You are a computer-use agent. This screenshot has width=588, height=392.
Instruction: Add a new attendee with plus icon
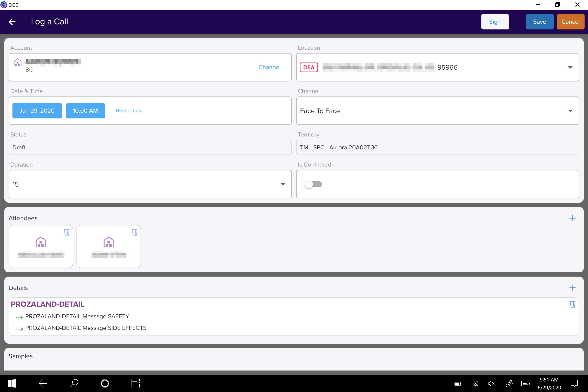click(x=573, y=218)
